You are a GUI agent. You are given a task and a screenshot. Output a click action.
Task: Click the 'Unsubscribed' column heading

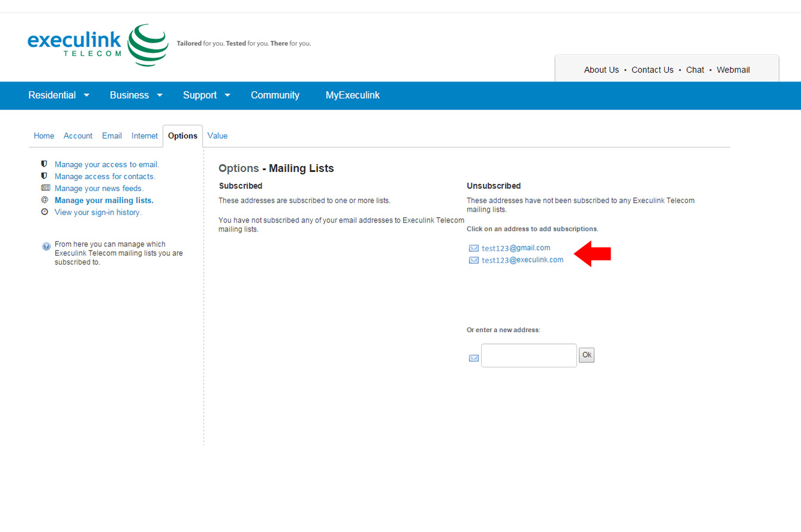pos(494,186)
